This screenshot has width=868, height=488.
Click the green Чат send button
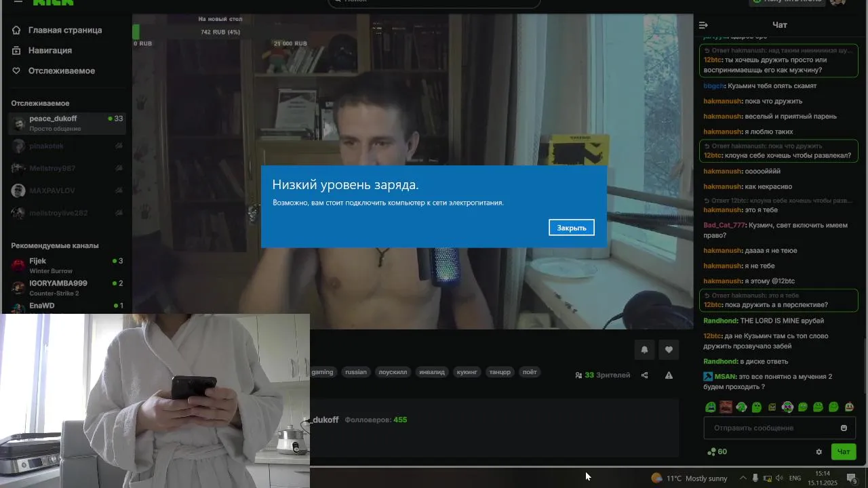[844, 452]
